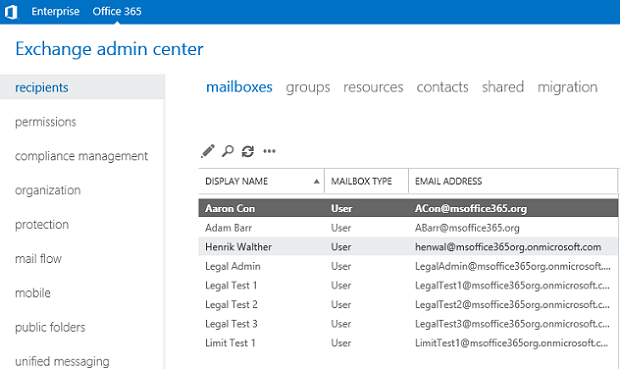
Task: Click the LegalTest1@msoffice365org email cell
Action: 512,285
